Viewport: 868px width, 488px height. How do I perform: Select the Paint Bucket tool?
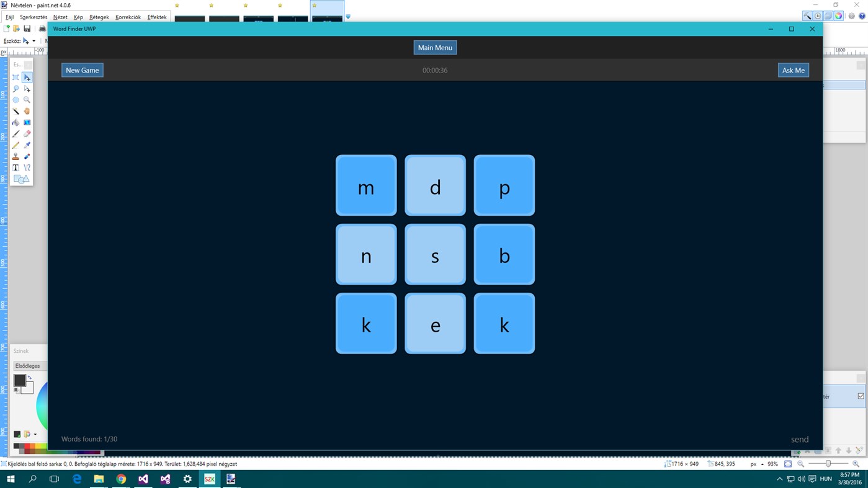(x=16, y=122)
